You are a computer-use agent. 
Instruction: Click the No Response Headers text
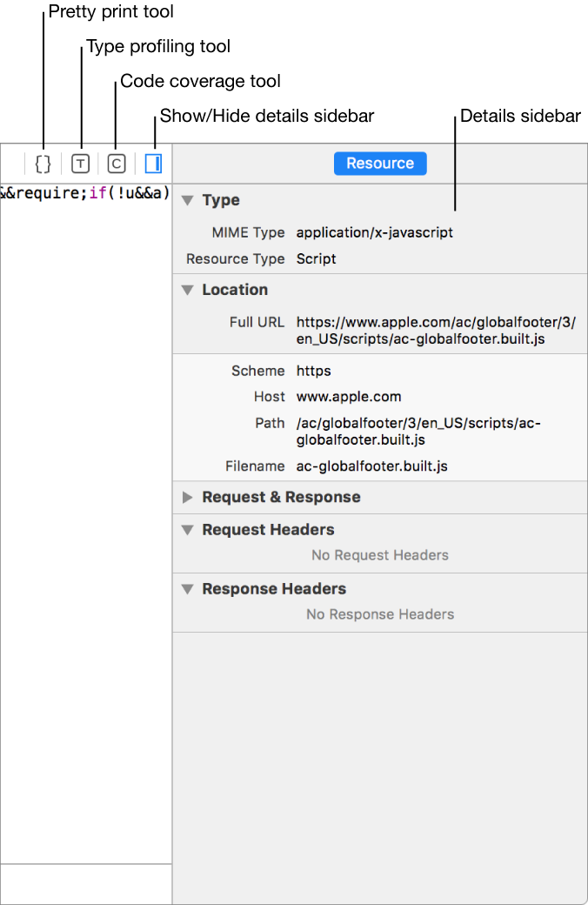[x=380, y=614]
